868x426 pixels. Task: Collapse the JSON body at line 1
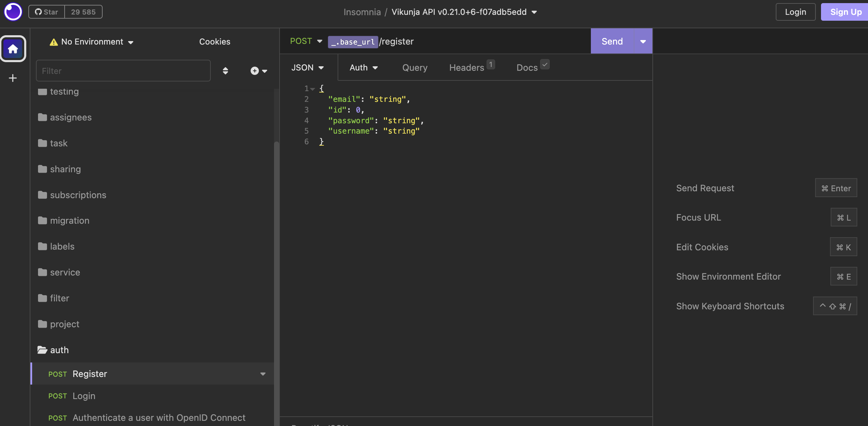pyautogui.click(x=312, y=89)
